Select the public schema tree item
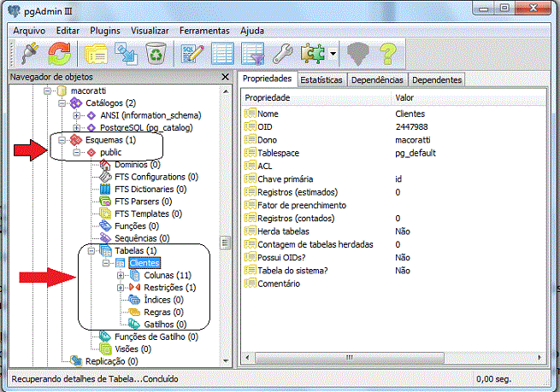Screen dimensions: 560x392 (x=110, y=152)
